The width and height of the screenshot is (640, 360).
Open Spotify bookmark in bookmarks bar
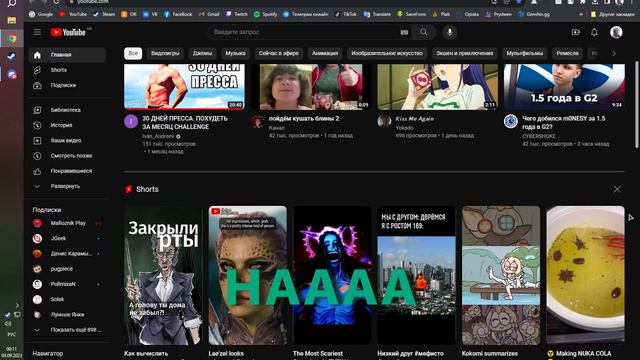pos(265,14)
